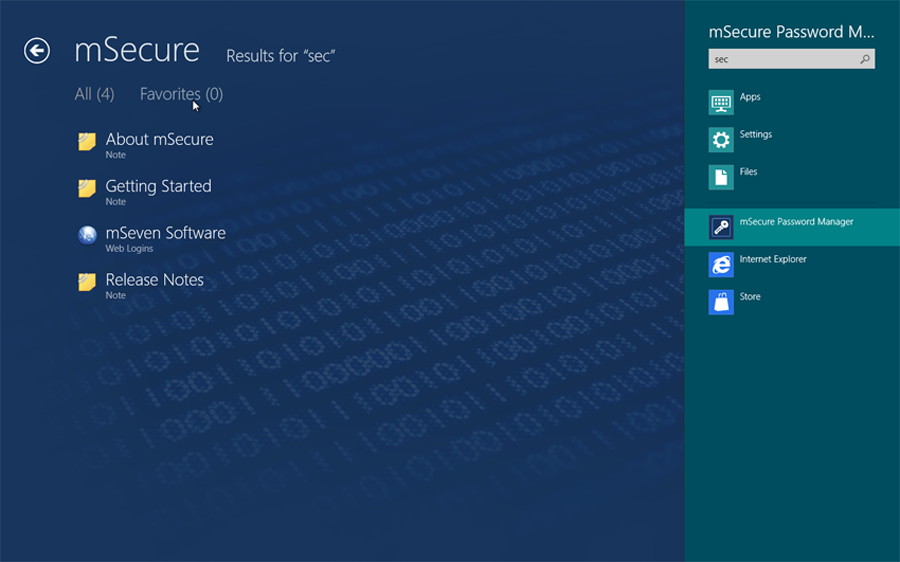Click the 'Results for "sec"' heading
This screenshot has height=562, width=900.
281,56
